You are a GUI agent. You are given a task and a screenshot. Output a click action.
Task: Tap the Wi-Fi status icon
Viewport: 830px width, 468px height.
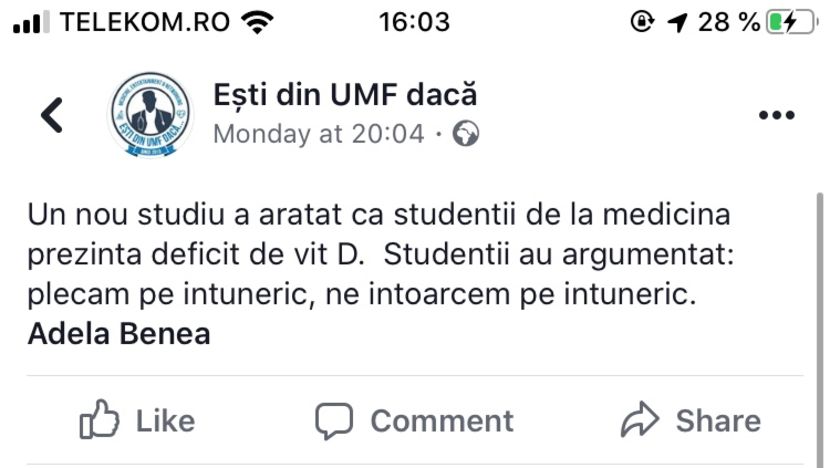tap(259, 22)
